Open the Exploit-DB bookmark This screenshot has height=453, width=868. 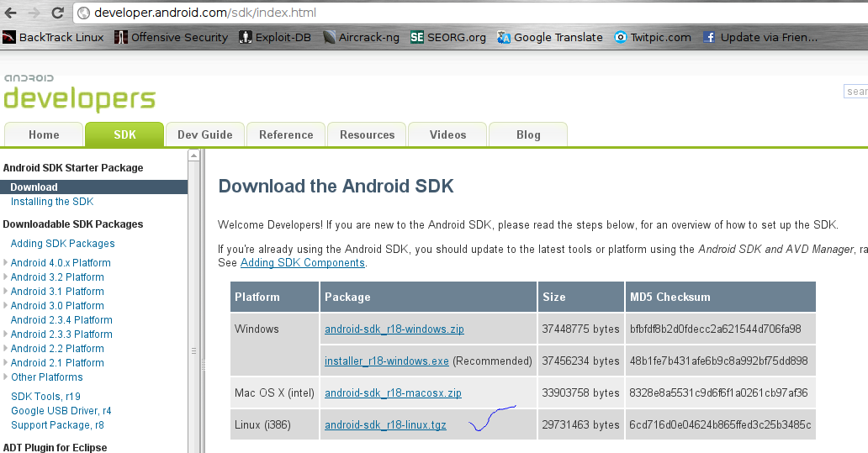274,37
